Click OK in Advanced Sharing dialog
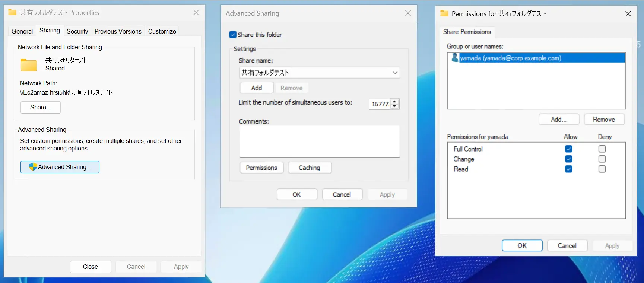The image size is (644, 283). [x=297, y=194]
